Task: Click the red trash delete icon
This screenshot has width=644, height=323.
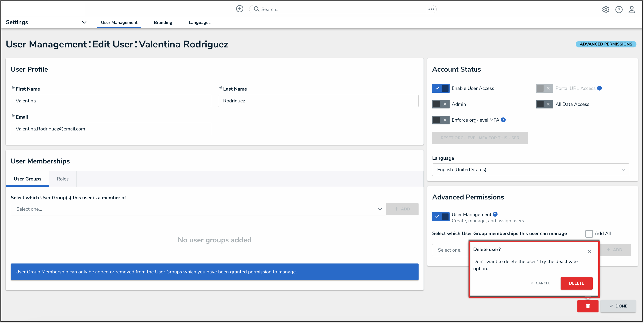Action: pos(588,306)
